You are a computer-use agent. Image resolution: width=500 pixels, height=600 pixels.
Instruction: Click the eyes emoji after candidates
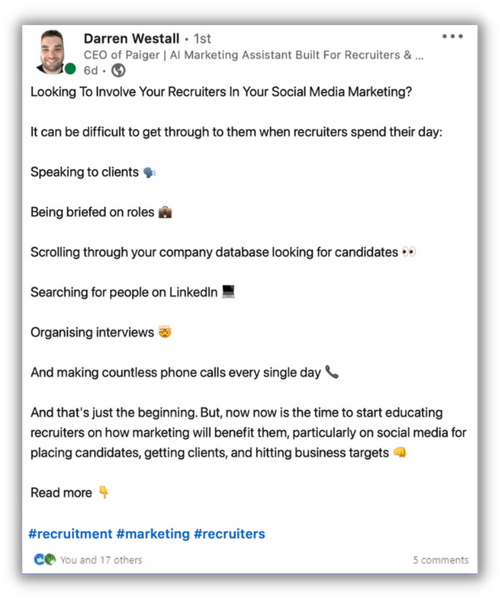[x=409, y=252]
